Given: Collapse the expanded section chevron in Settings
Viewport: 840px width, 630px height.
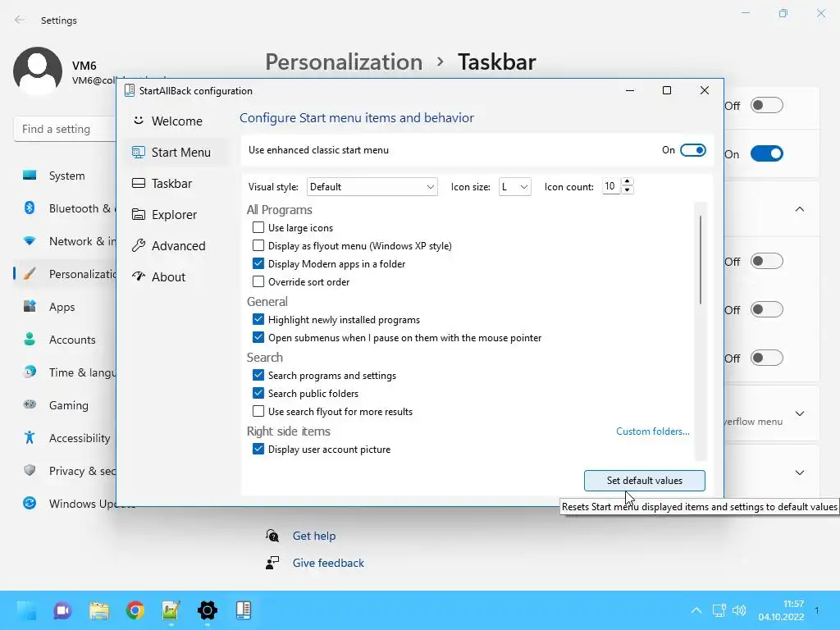Looking at the screenshot, I should pos(799,209).
